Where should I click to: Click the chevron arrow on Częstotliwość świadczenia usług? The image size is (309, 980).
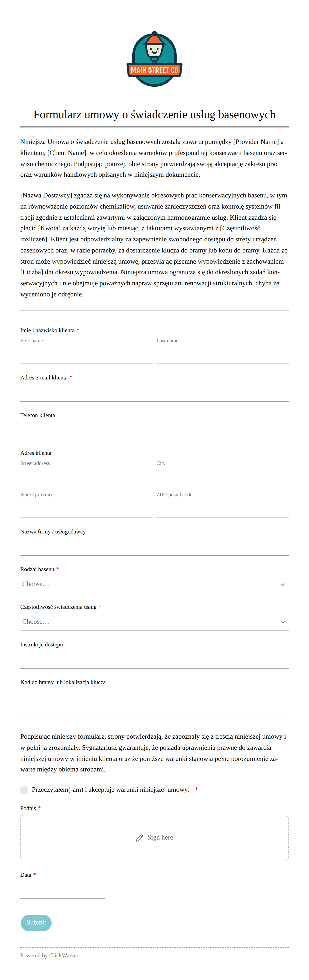[283, 622]
